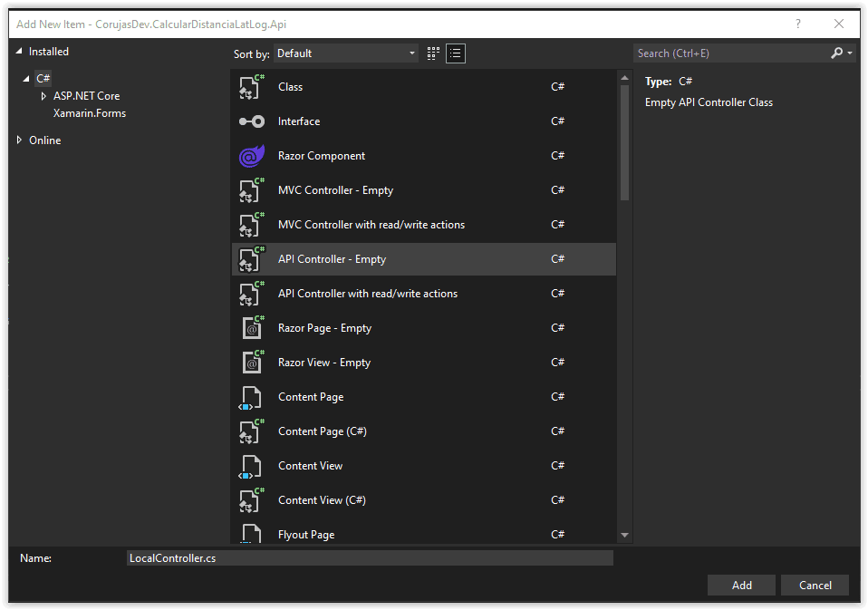Screen dimensions: 868x610
Task: Switch to medium icons grid view
Action: pyautogui.click(x=433, y=53)
